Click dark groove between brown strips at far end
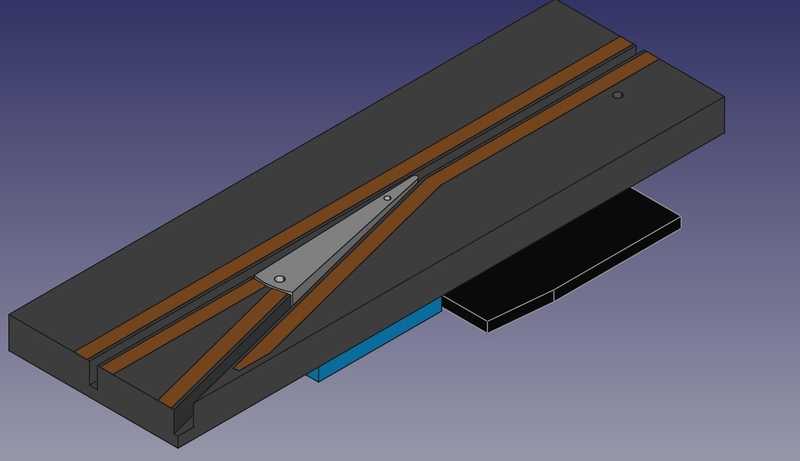 pos(628,55)
